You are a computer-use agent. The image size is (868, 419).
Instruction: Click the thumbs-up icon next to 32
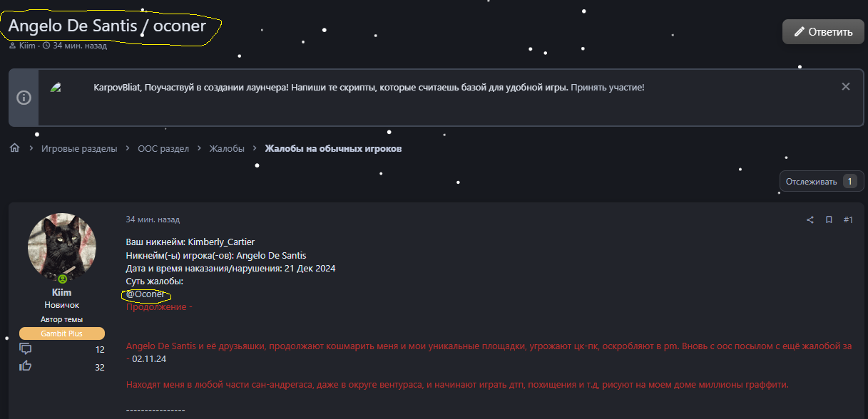26,366
